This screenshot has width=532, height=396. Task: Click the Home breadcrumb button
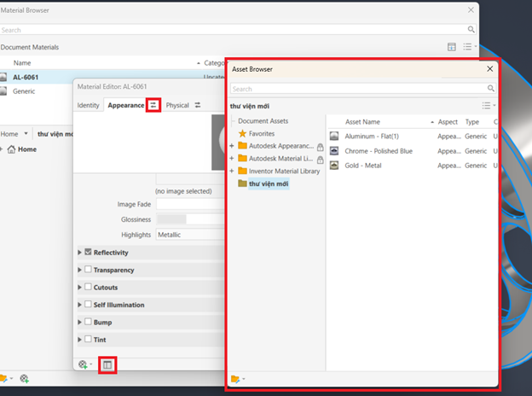click(x=9, y=134)
